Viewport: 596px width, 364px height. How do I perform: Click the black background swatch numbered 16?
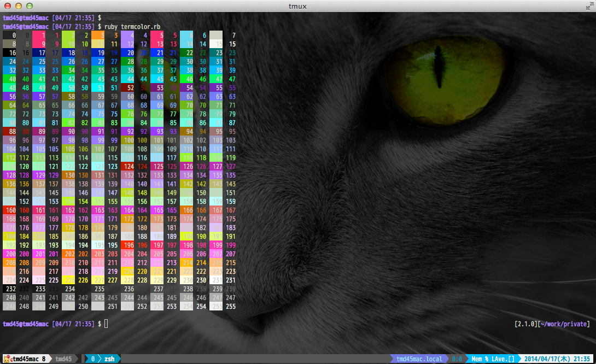[x=9, y=53]
